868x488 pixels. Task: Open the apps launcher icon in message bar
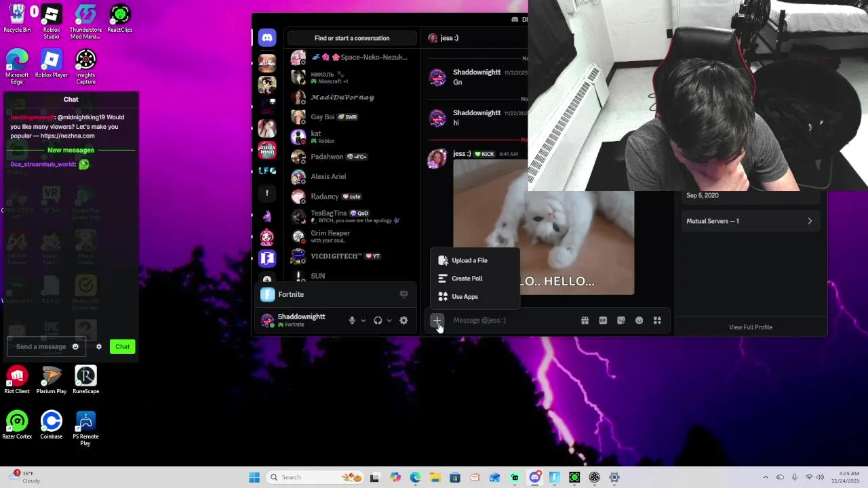pyautogui.click(x=657, y=321)
